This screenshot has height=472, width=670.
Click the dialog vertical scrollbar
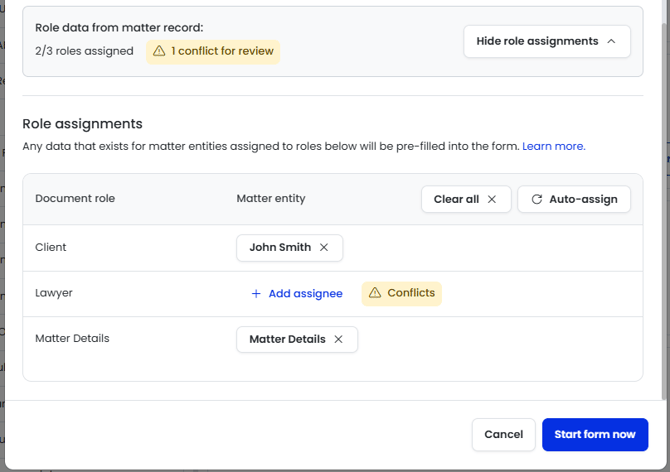point(664,209)
